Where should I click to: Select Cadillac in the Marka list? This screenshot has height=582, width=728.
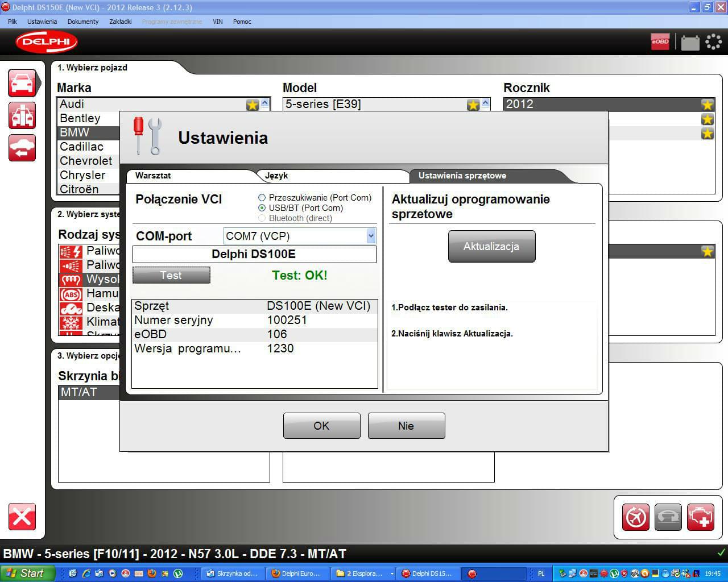pyautogui.click(x=89, y=147)
